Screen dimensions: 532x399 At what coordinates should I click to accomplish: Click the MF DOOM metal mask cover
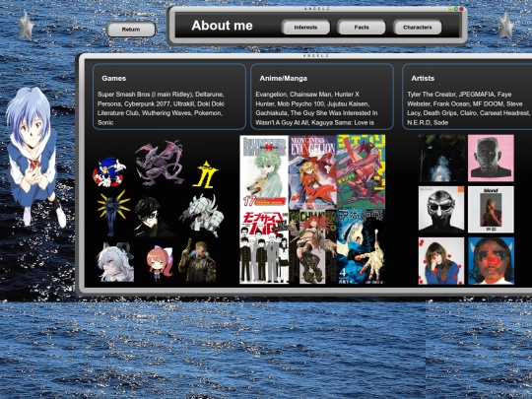[x=441, y=209]
